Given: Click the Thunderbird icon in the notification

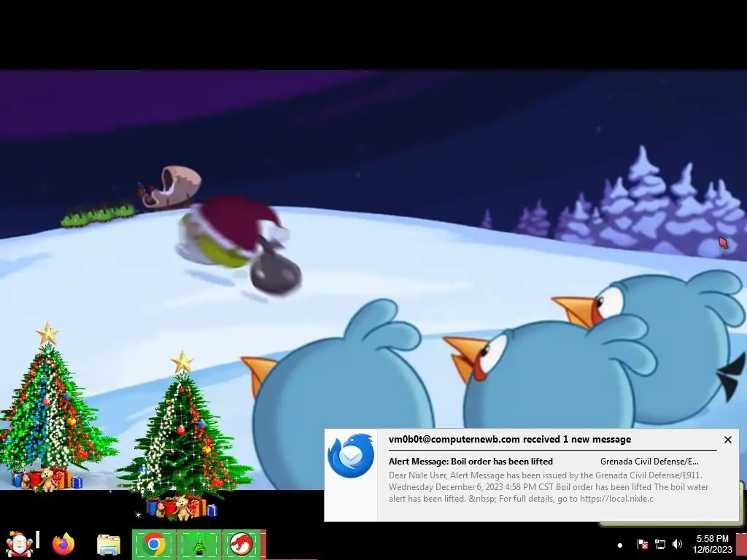Looking at the screenshot, I should click(x=351, y=455).
